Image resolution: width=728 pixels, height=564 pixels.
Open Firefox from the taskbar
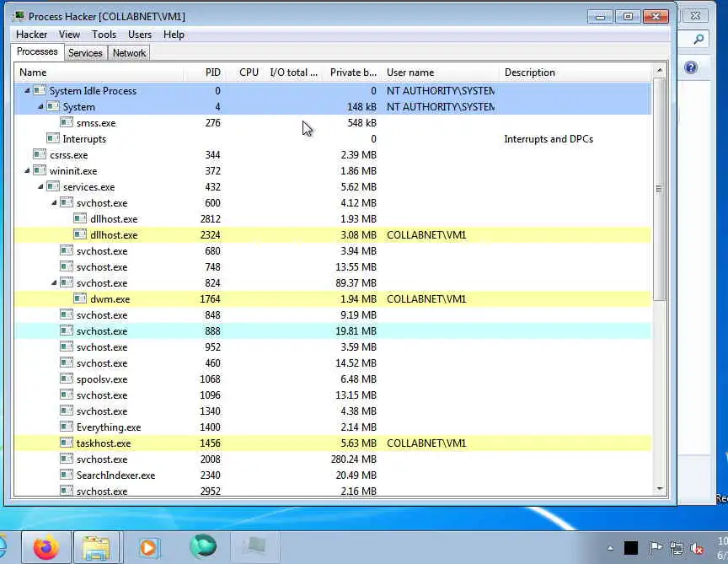pyautogui.click(x=46, y=547)
